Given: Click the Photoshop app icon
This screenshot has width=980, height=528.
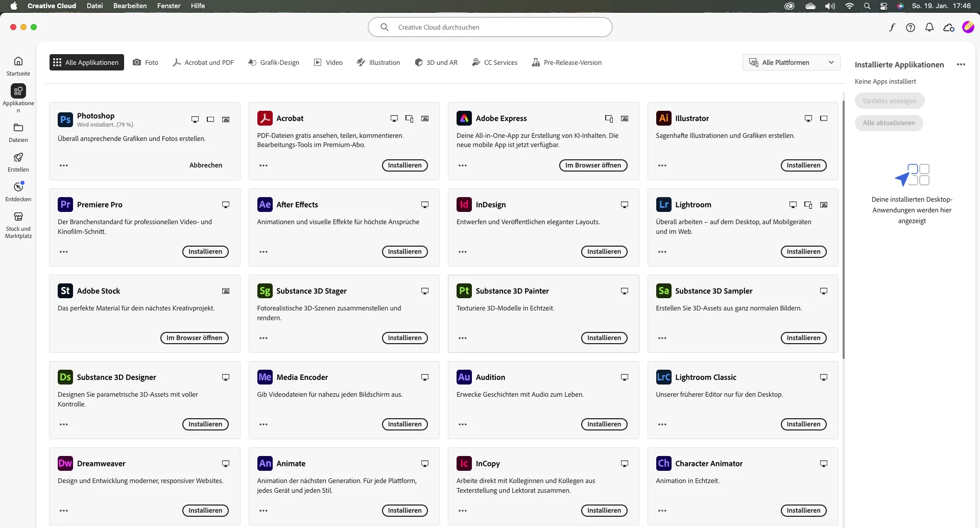Looking at the screenshot, I should coord(65,119).
